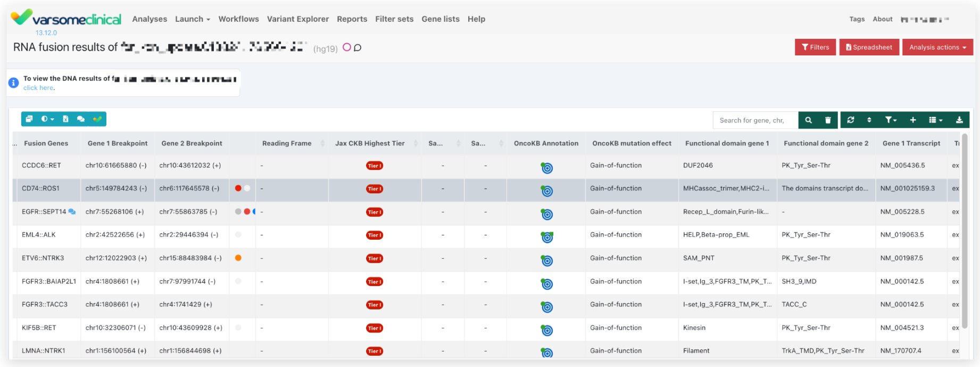The height and width of the screenshot is (367, 980).
Task: Expand the Analysis actions dropdown
Action: pyautogui.click(x=937, y=47)
